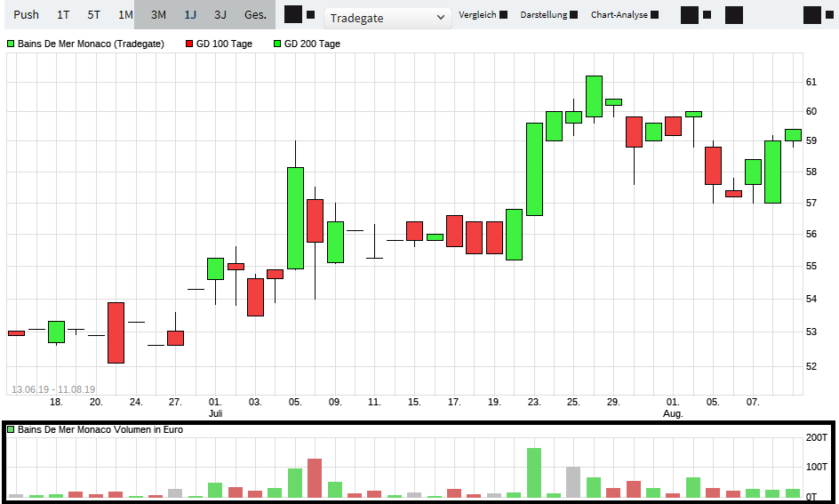The width and height of the screenshot is (839, 504).
Task: Expand the Vergleich menu
Action: coord(483,15)
